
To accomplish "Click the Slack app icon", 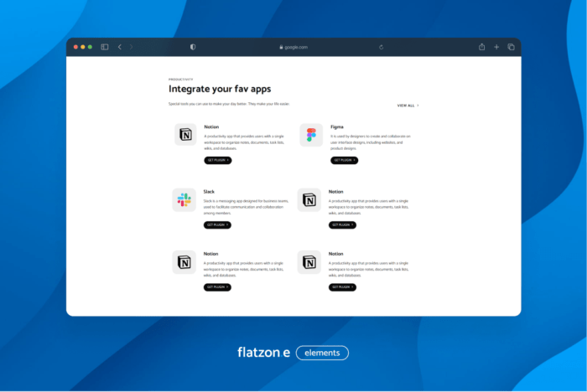I will point(184,200).
